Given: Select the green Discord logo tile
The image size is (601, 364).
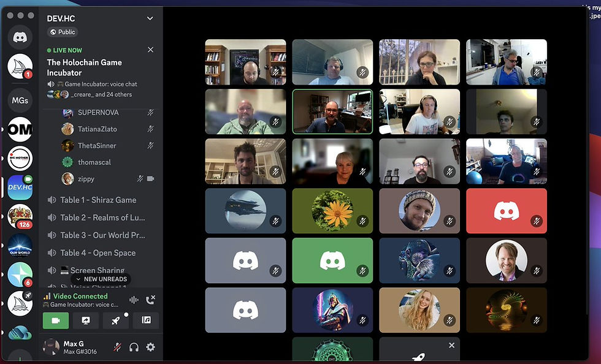Looking at the screenshot, I should [332, 260].
